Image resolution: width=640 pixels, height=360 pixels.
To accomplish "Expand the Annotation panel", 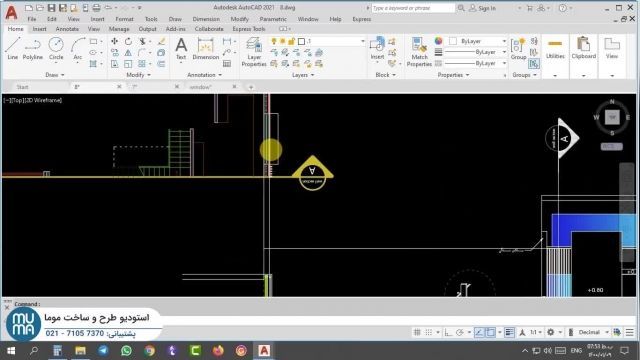I will [x=204, y=75].
